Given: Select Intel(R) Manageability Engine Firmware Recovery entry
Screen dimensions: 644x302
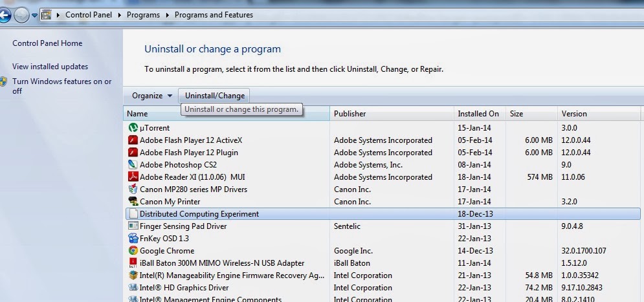Looking at the screenshot, I should (232, 275).
